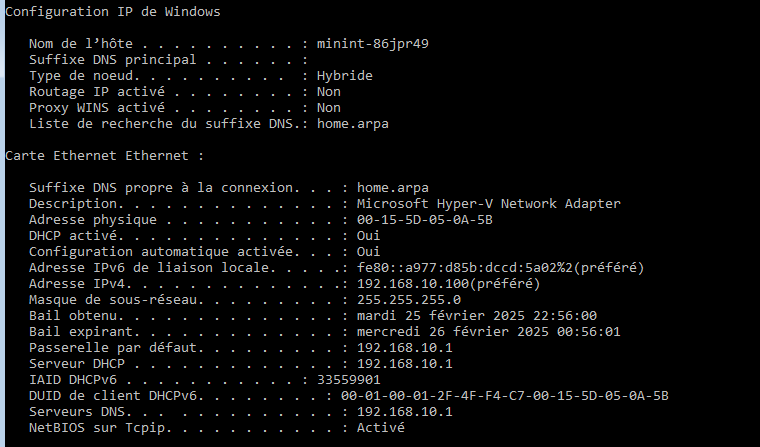Click the "Proxy WINS activé" label
The width and height of the screenshot is (760, 447).
pyautogui.click(x=89, y=108)
